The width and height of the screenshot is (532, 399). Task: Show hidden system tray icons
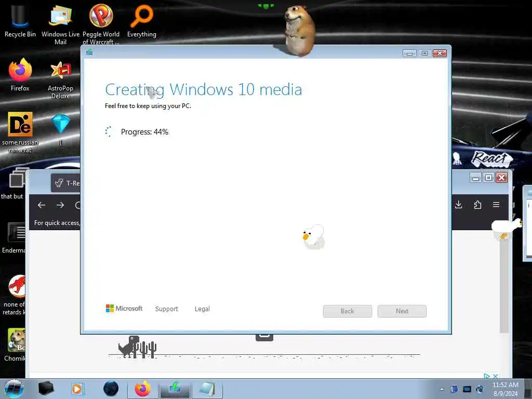tap(442, 390)
